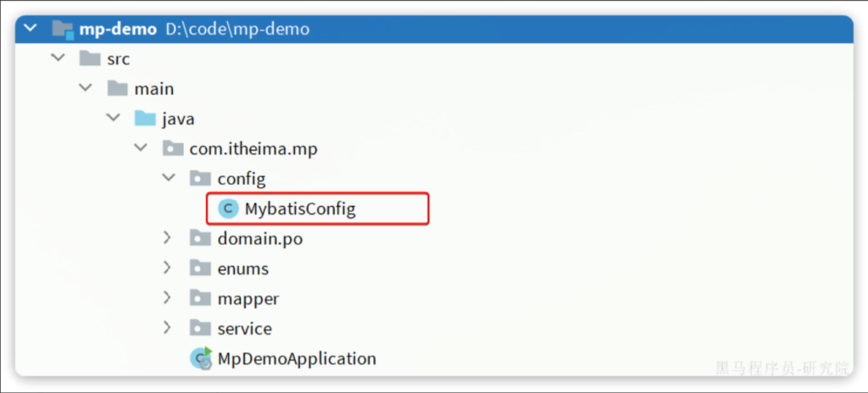Click the D:\code\mp-demo project path text
Image resolution: width=868 pixels, height=393 pixels.
[x=236, y=30]
